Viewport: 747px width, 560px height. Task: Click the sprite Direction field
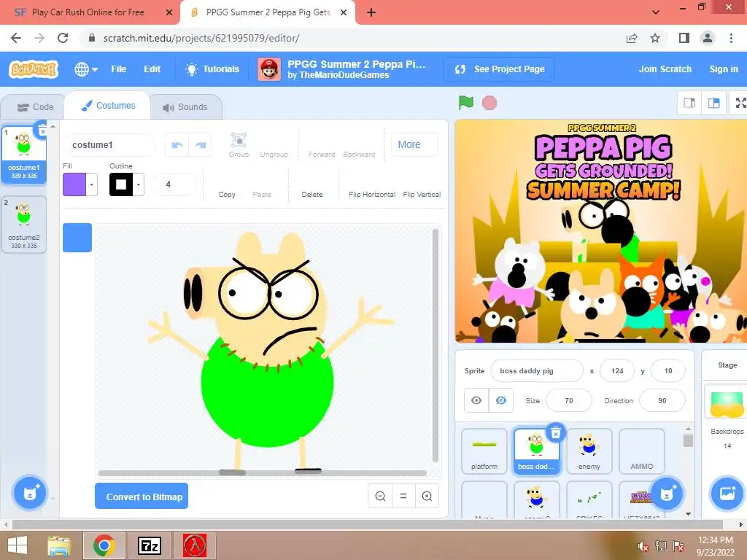pos(662,400)
